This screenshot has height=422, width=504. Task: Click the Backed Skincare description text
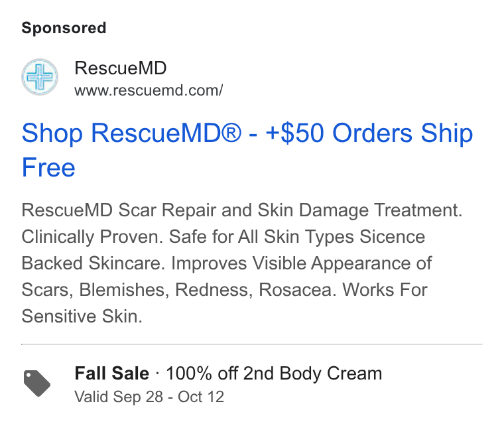[94, 263]
